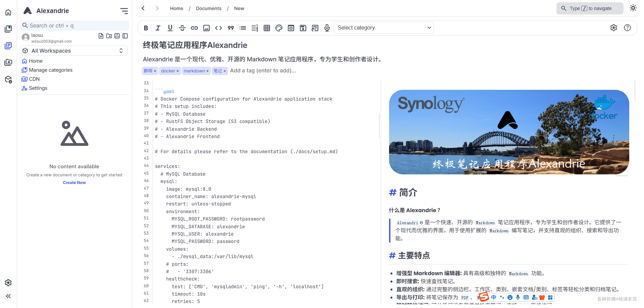Insert inline code block
The width and height of the screenshot is (644, 308).
click(x=218, y=28)
